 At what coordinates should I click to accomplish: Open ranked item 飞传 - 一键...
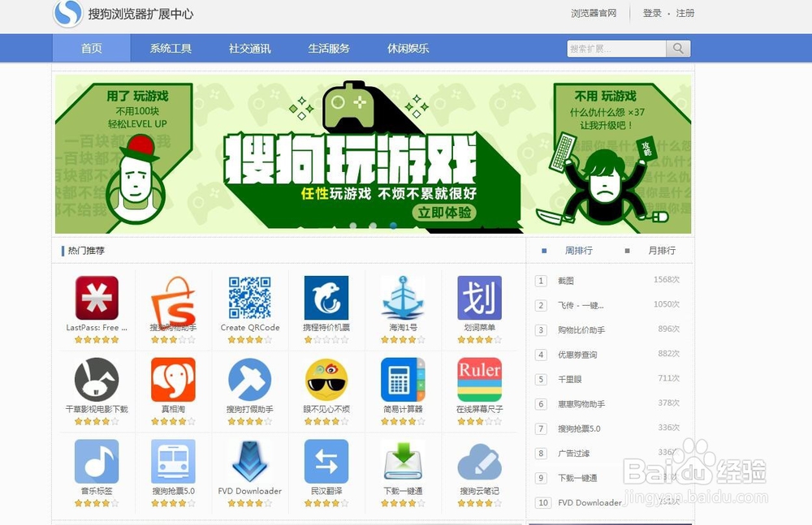(x=581, y=305)
